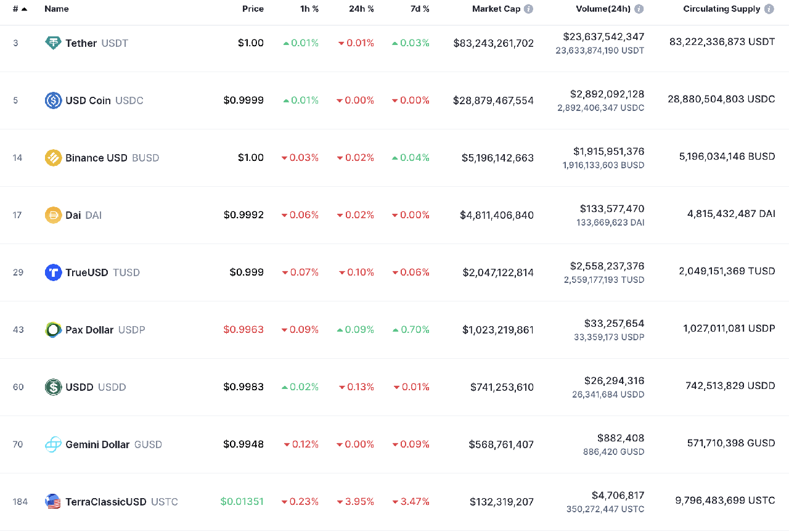
Task: Click the USD Coin market cap value
Action: coord(493,100)
